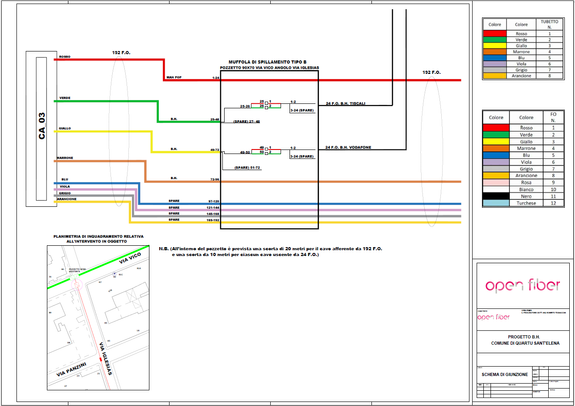This screenshot has width=575, height=406.
Task: Click the CA 03 cabinet label
Action: 42,126
